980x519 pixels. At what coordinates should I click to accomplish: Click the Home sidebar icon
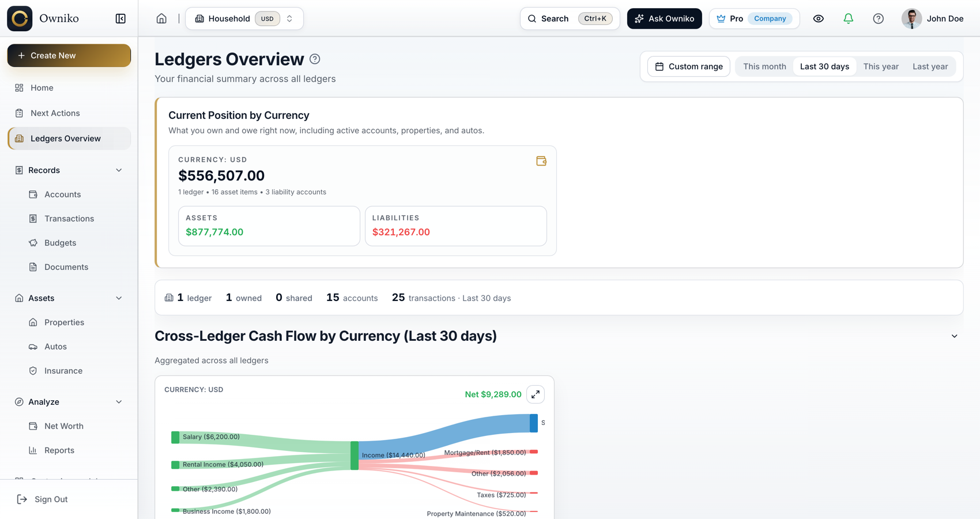click(19, 88)
